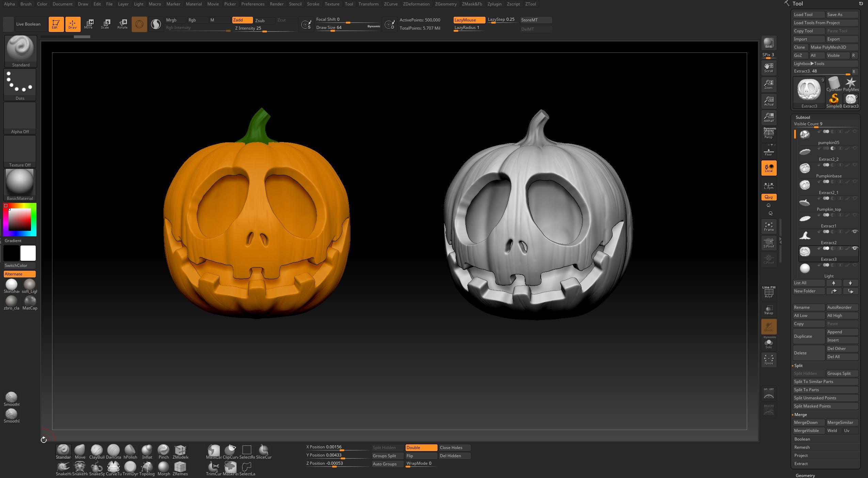This screenshot has height=478, width=868.
Task: Click the Floor grid icon
Action: [x=769, y=151]
